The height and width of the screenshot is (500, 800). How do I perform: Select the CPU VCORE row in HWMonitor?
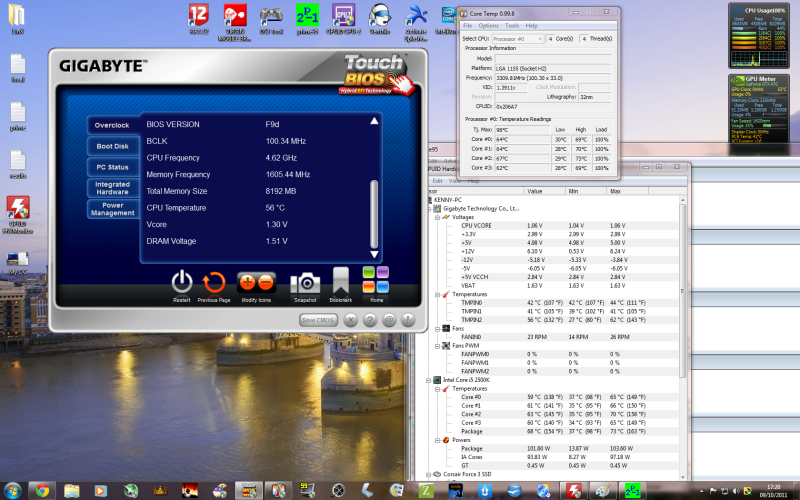point(554,226)
